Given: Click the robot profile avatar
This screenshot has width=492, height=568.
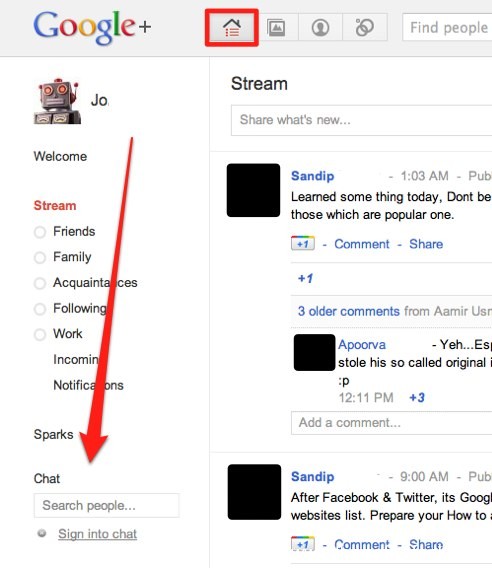Looking at the screenshot, I should coord(57,101).
